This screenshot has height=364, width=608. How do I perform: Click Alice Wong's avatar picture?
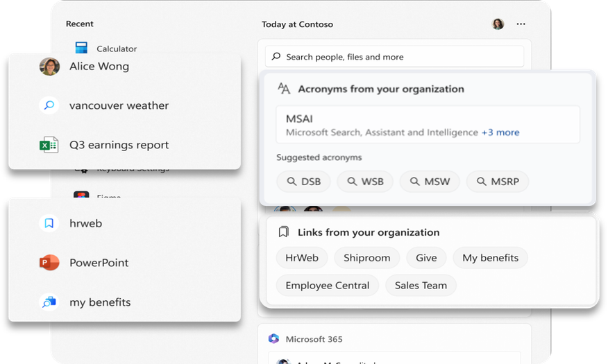[49, 67]
